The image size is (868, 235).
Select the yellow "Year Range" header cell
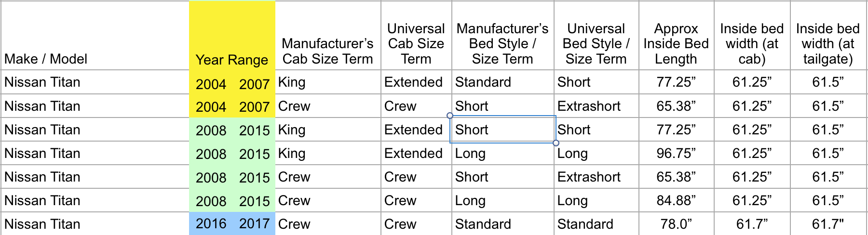coord(231,60)
